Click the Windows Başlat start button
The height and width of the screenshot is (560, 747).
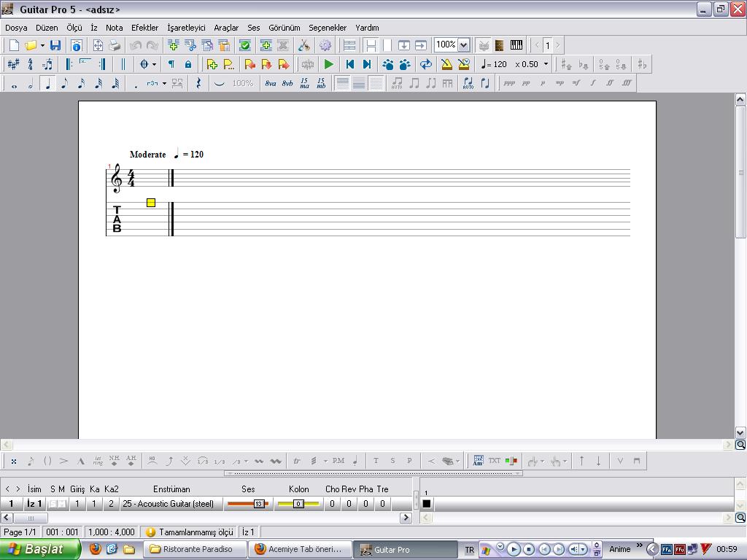[x=40, y=549]
